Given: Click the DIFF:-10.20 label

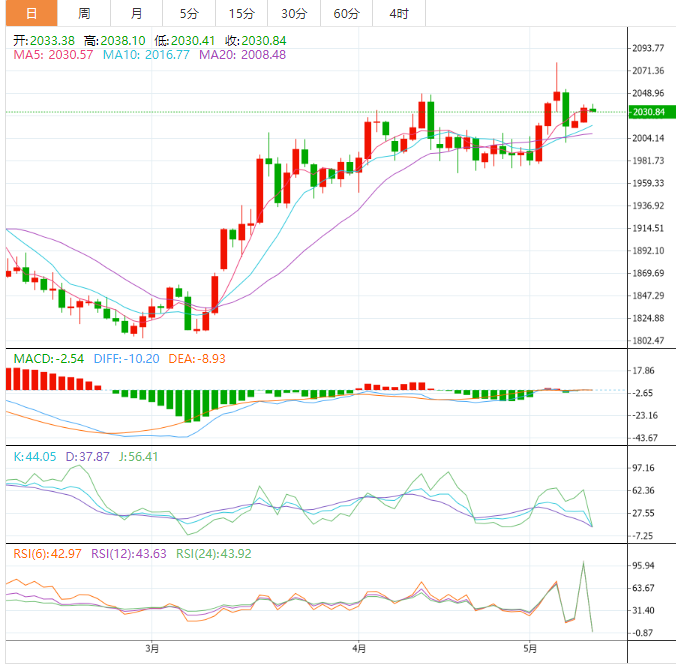Looking at the screenshot, I should pos(126,359).
